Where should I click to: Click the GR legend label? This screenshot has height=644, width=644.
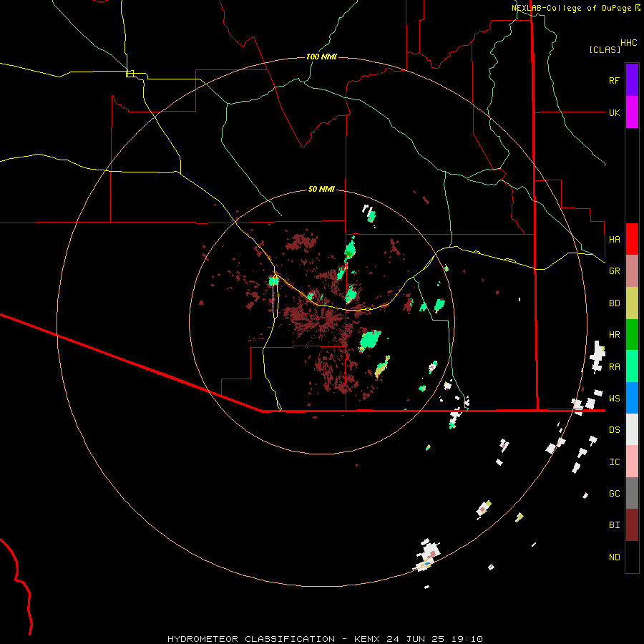point(614,271)
